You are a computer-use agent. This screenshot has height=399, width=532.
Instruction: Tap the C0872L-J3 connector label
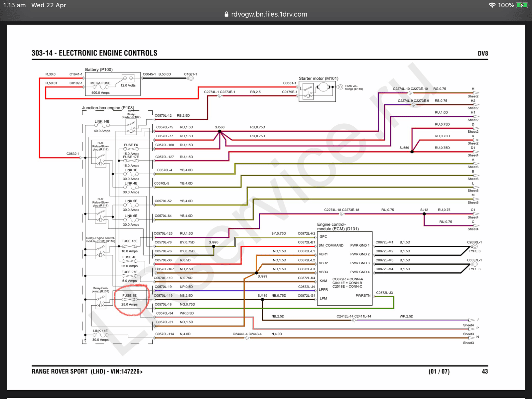point(384,293)
